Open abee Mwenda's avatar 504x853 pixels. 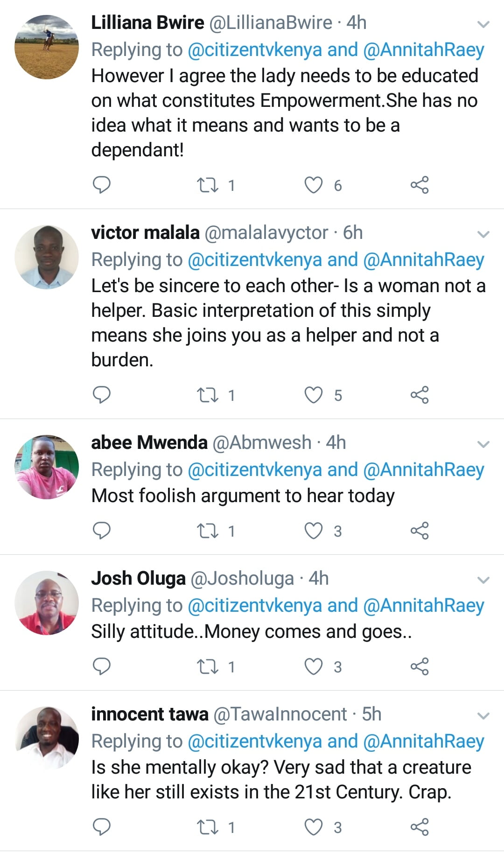[47, 467]
